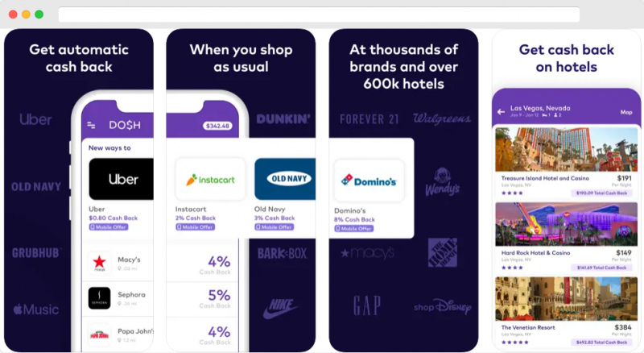Select the Sephora black logo icon

[99, 298]
